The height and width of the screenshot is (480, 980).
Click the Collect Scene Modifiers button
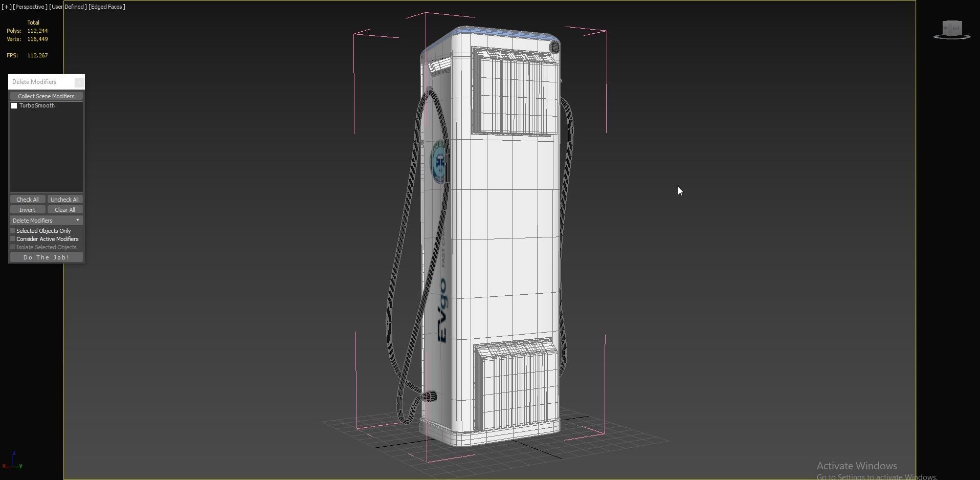[x=47, y=96]
